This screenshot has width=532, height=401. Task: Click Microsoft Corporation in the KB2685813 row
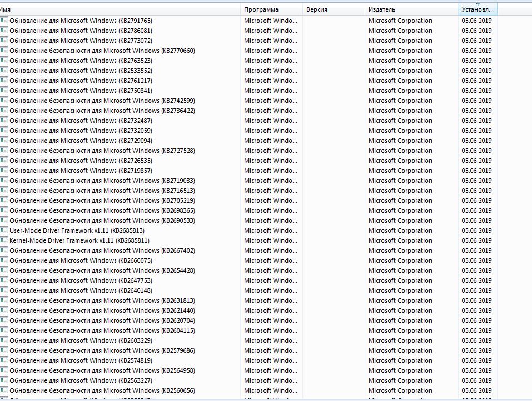point(400,230)
